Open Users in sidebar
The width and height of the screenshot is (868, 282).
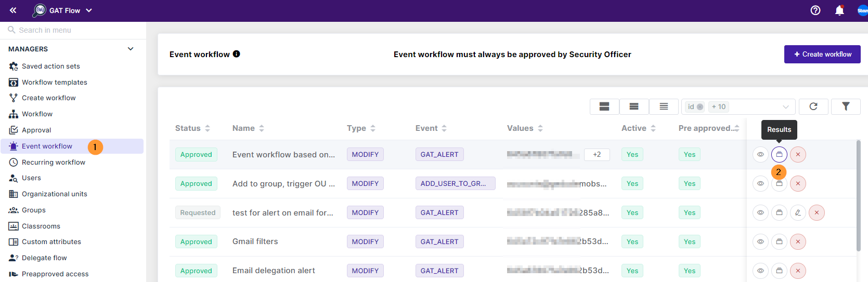(x=31, y=178)
